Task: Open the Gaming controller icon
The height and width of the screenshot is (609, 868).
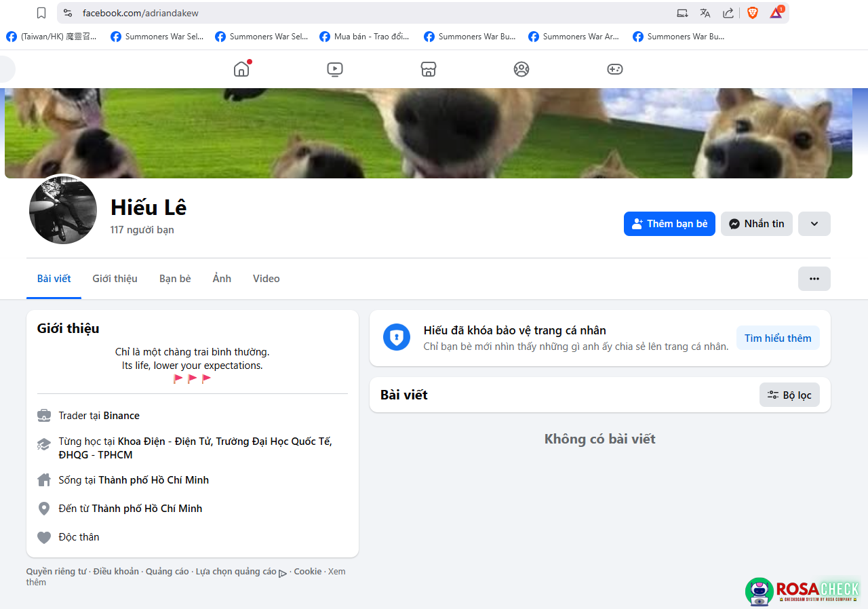Action: point(614,69)
